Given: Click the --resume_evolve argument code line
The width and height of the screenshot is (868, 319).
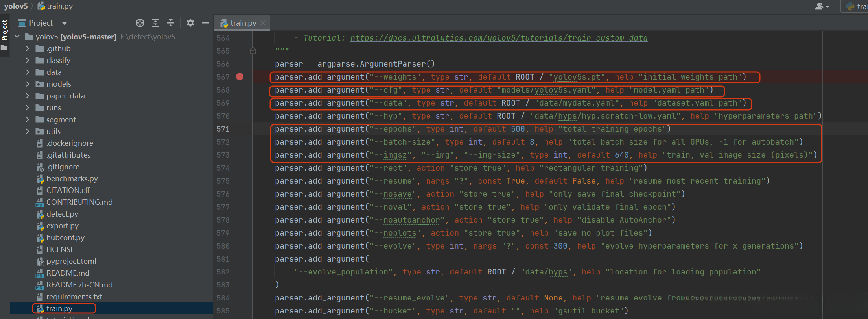Looking at the screenshot, I should tap(546, 298).
